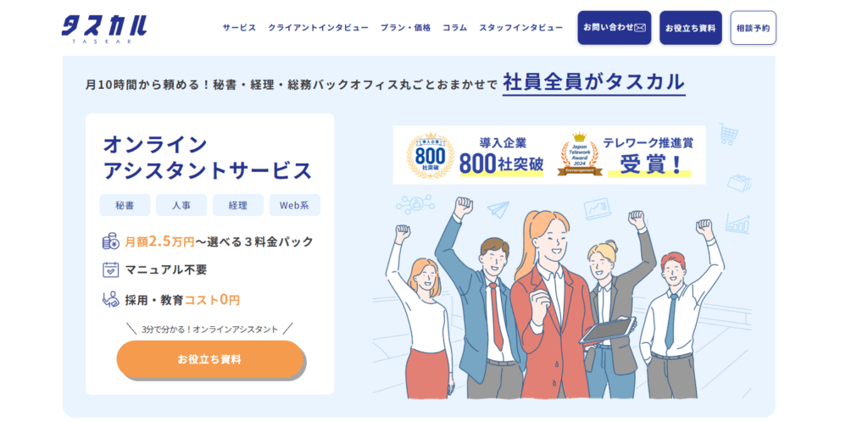Open the コラム navigation link
The image size is (868, 427).
(454, 28)
